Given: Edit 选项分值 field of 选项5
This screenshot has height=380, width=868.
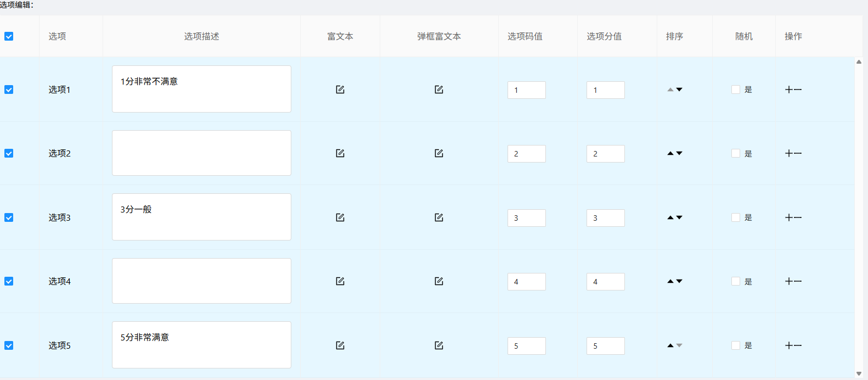Looking at the screenshot, I should click(606, 346).
